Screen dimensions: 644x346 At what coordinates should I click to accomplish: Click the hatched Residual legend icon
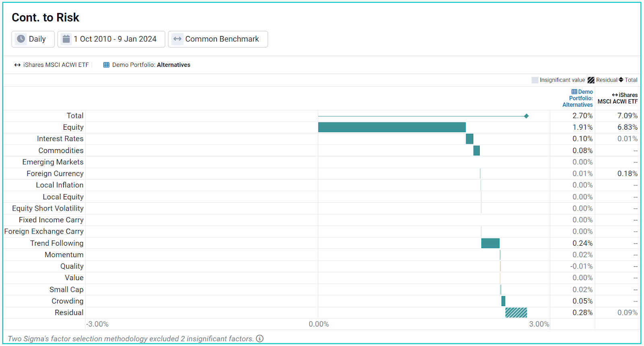591,80
